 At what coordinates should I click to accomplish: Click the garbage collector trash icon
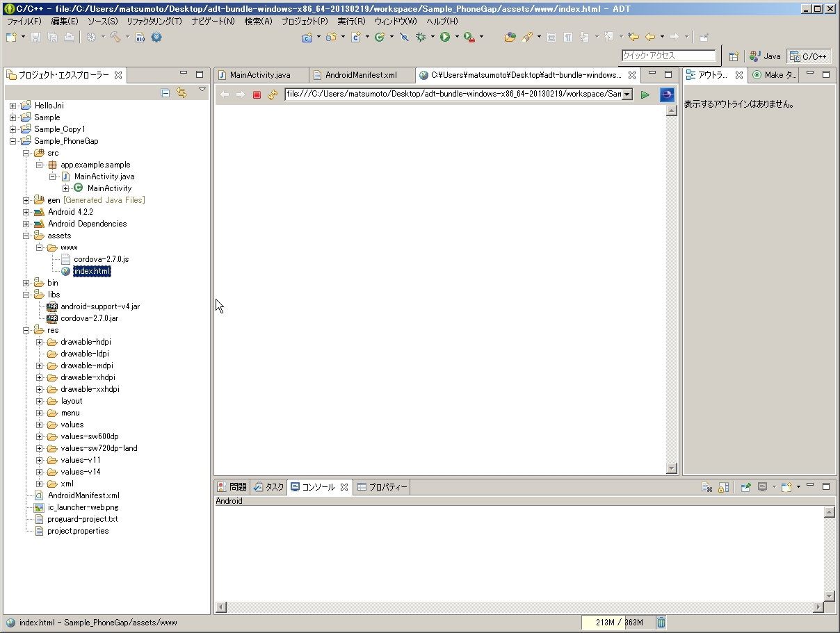point(661,623)
